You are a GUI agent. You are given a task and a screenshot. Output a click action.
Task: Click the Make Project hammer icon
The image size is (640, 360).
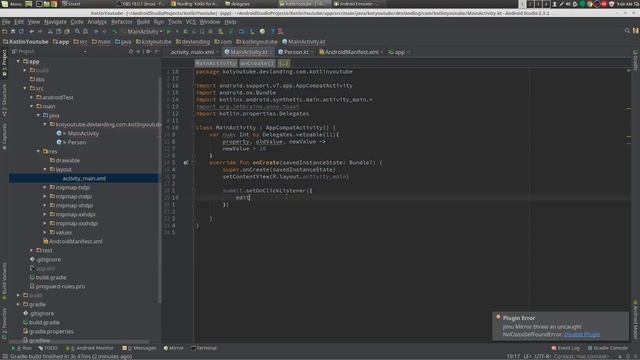click(115, 31)
